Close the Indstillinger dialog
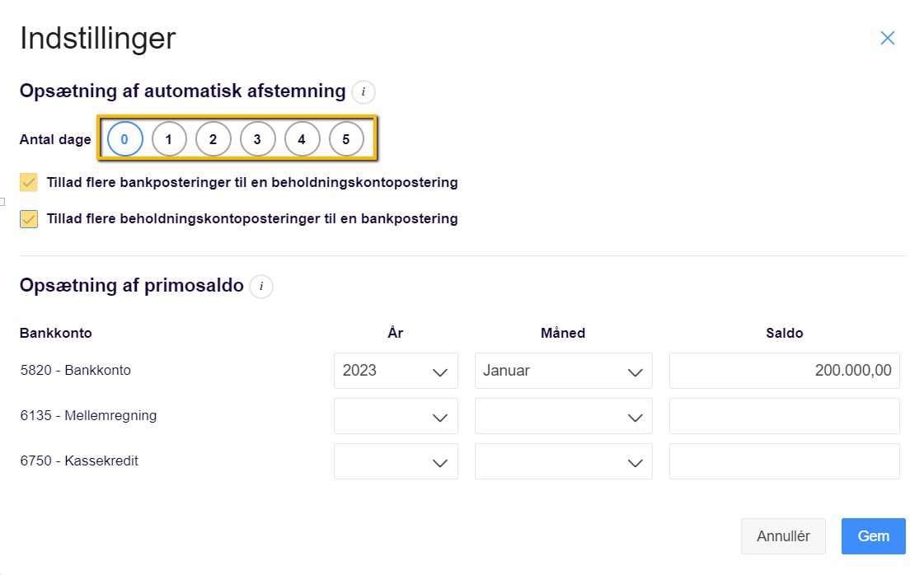The height and width of the screenshot is (575, 924). point(888,38)
